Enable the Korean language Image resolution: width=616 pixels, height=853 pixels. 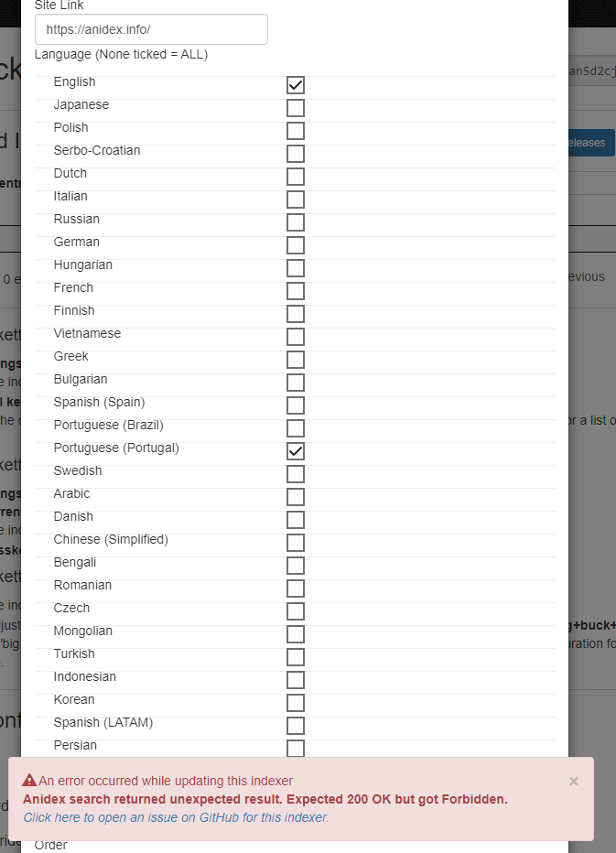[x=295, y=702]
